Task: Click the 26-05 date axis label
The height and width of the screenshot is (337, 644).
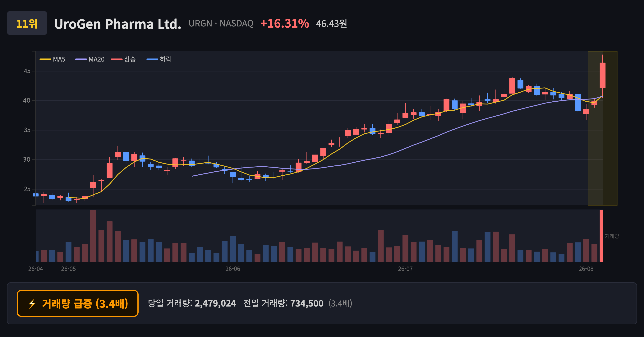Action: click(x=68, y=269)
